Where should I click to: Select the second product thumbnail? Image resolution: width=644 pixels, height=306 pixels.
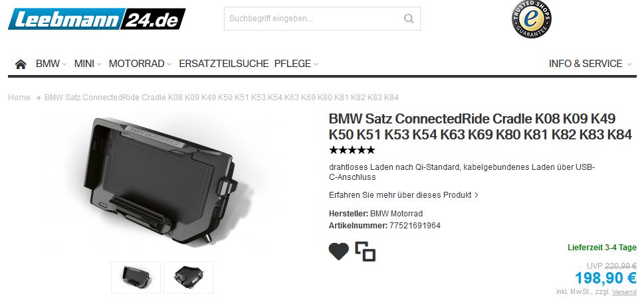(x=189, y=277)
